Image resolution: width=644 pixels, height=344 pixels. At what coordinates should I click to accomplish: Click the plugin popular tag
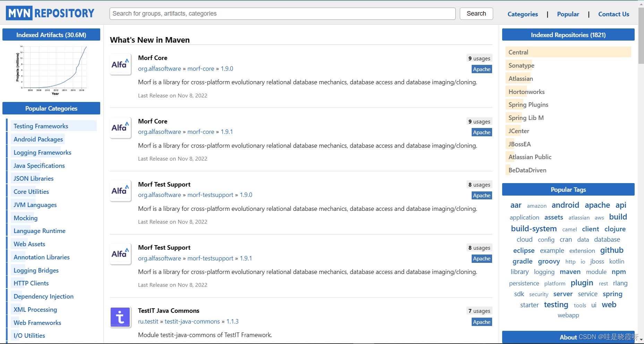pos(582,283)
